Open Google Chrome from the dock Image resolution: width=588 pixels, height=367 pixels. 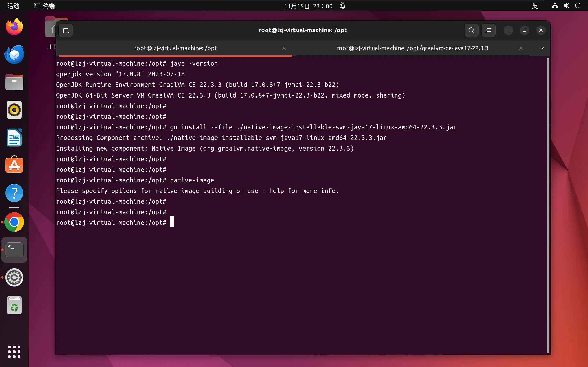point(14,222)
